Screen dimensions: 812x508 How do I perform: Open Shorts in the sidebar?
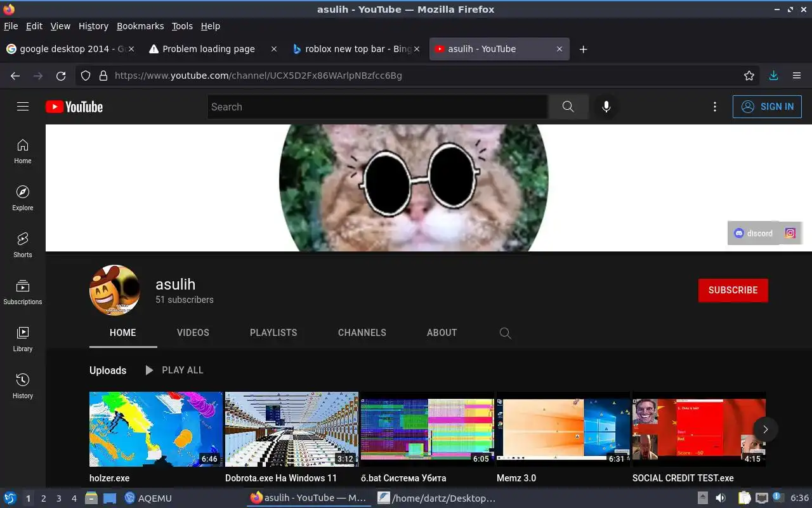(23, 245)
